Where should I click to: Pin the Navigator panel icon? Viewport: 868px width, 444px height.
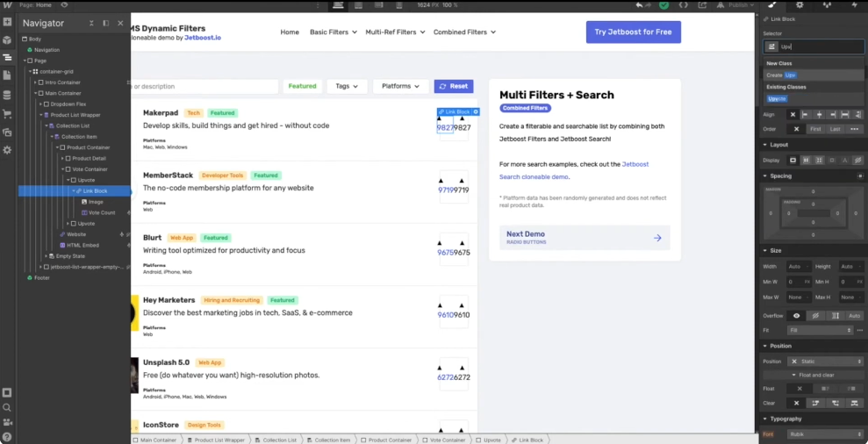coord(105,23)
